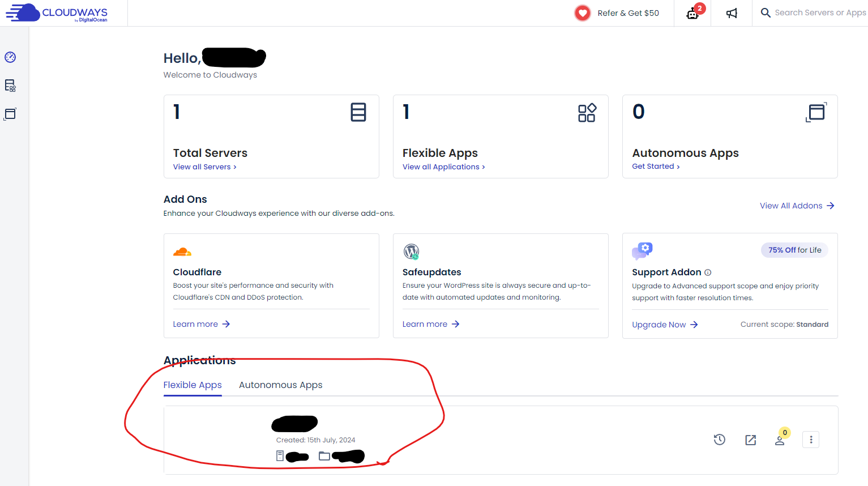Click the Flexible Apps grid icon
The image size is (868, 486).
pos(587,112)
